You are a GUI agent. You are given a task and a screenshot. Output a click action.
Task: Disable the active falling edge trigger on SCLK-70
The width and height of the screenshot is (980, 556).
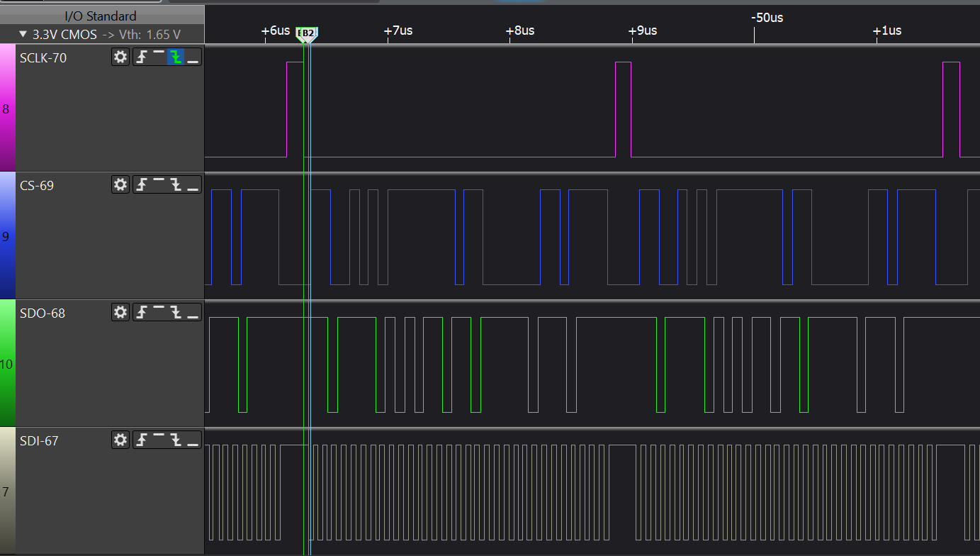tap(175, 57)
